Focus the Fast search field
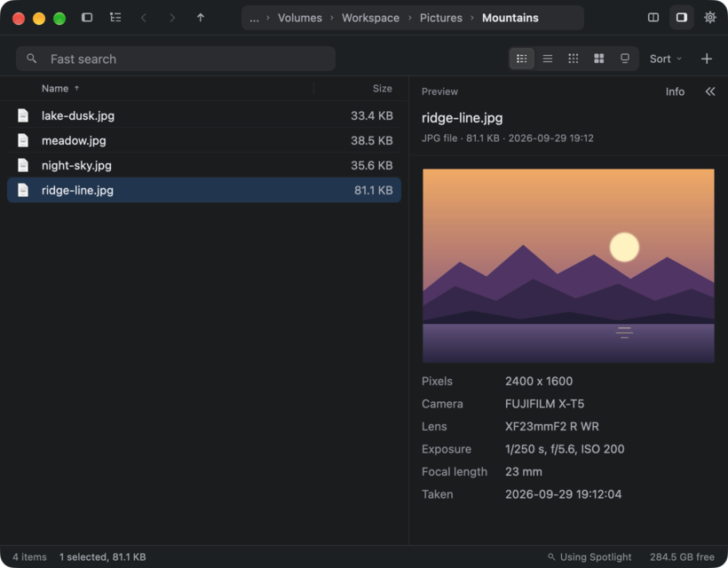Image resolution: width=728 pixels, height=568 pixels. click(x=176, y=59)
